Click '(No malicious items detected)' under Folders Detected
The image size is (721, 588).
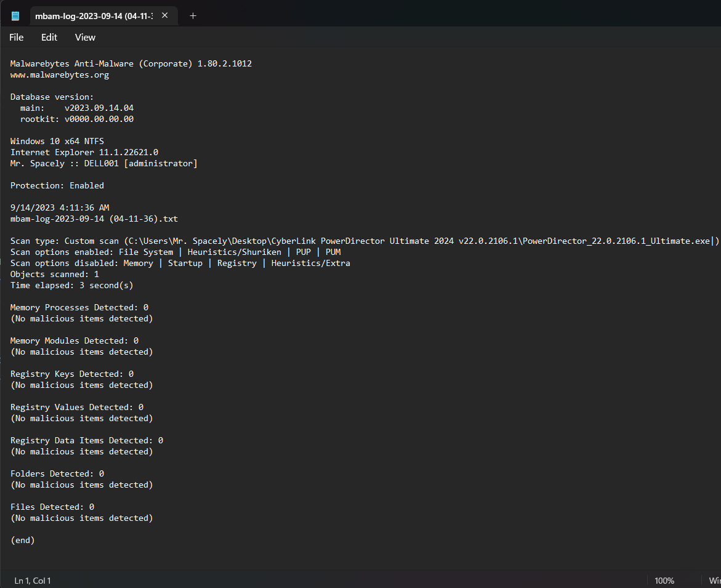click(x=81, y=485)
